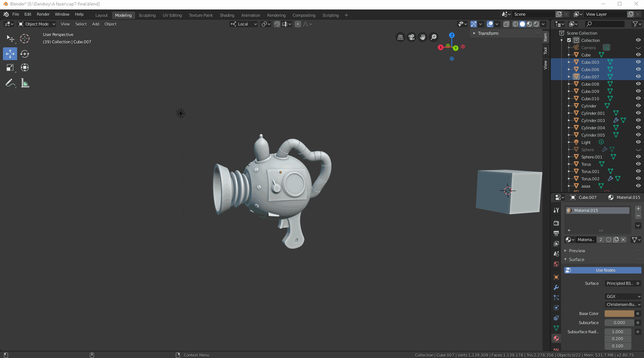Pick the Measure ruler tool
The width and height of the screenshot is (644, 358).
coord(25,83)
